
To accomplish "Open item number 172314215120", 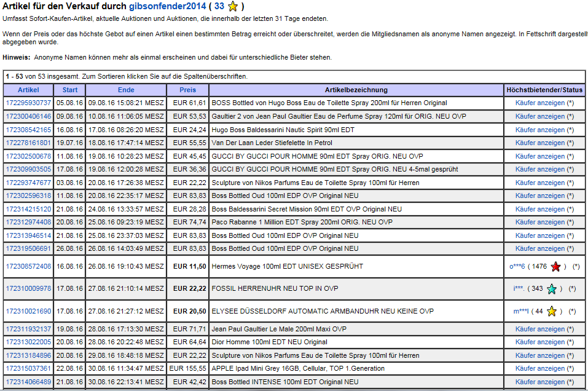I will pos(28,209).
